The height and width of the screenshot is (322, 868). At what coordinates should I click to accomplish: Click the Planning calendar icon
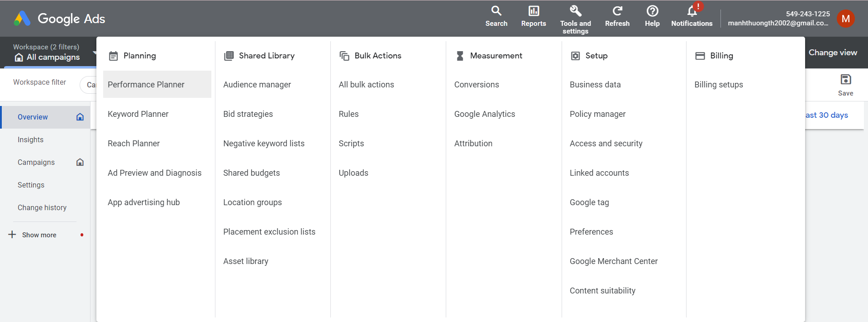click(113, 56)
